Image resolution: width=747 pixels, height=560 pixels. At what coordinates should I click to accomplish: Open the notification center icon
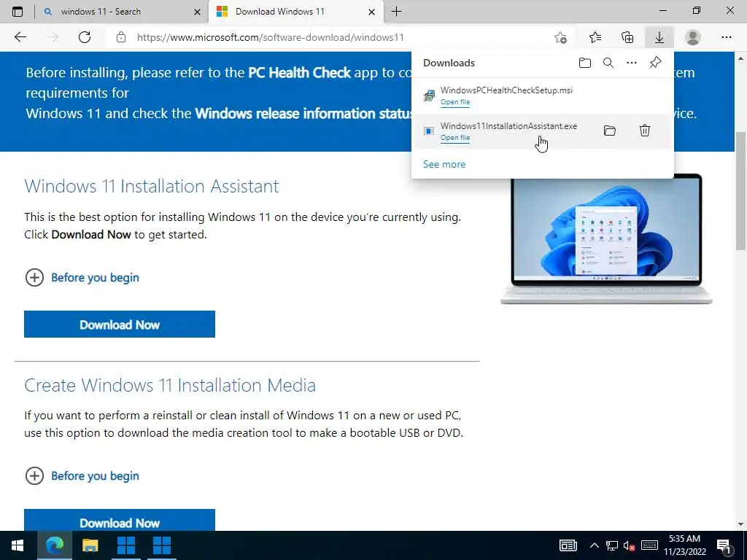click(x=724, y=545)
